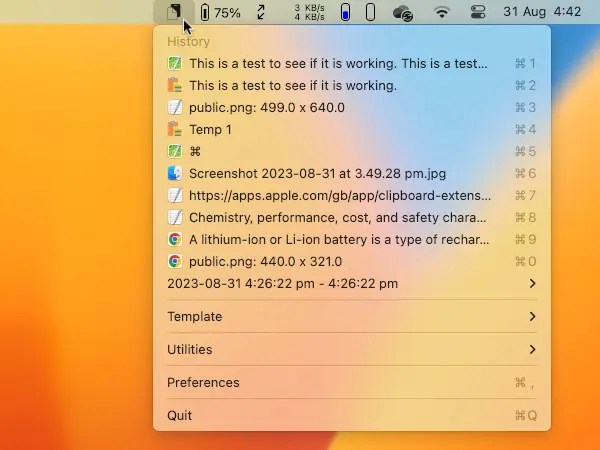Select the ⌘ symbol history entry
600x450 pixels.
(352, 152)
